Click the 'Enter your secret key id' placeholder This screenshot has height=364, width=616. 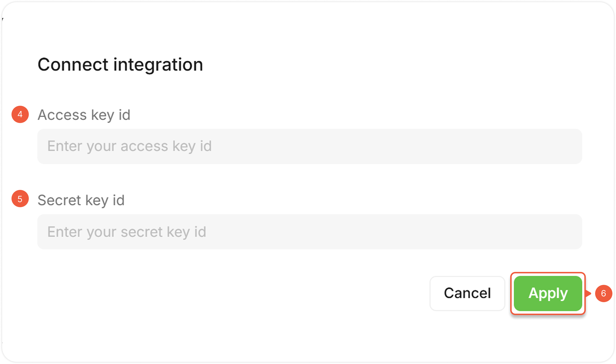click(x=127, y=232)
